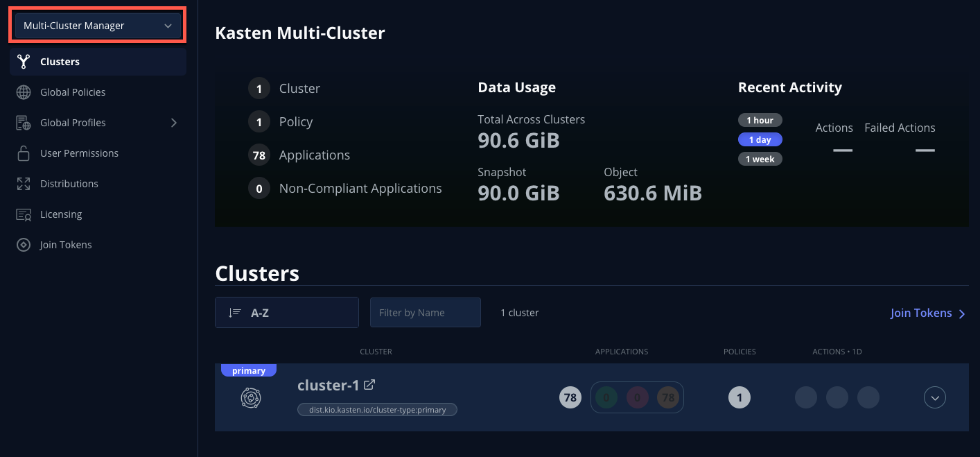The image size is (980, 457).
Task: Click the '1 cluster' count text
Action: pos(520,313)
